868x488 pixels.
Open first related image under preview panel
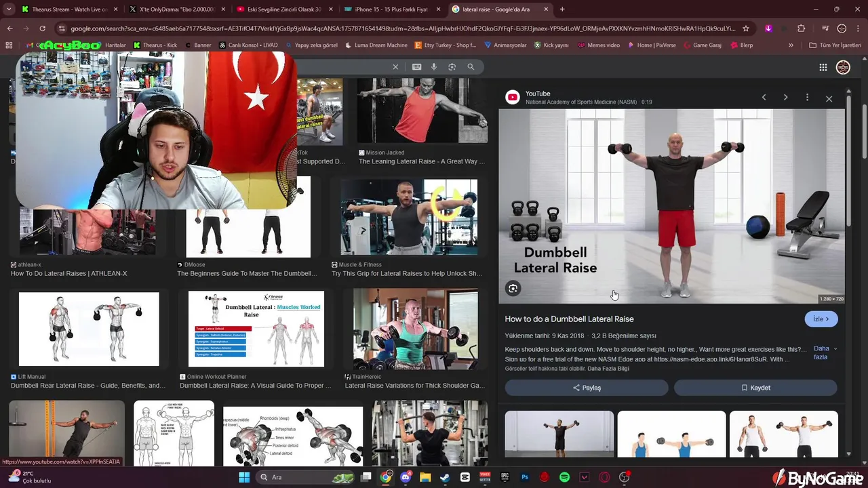[559, 434]
